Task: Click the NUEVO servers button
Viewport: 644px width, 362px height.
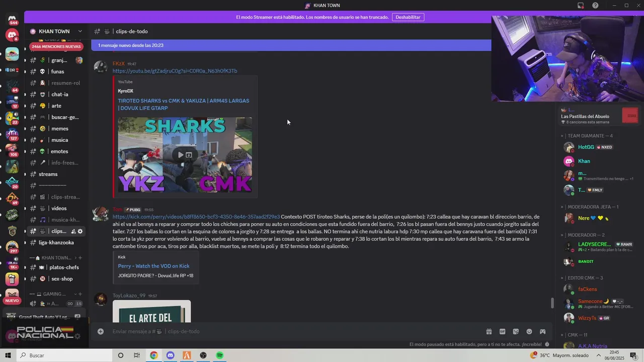Action: 12,301
